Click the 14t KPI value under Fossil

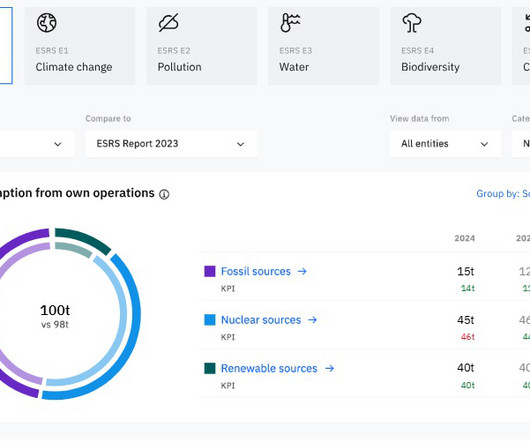[x=468, y=288]
